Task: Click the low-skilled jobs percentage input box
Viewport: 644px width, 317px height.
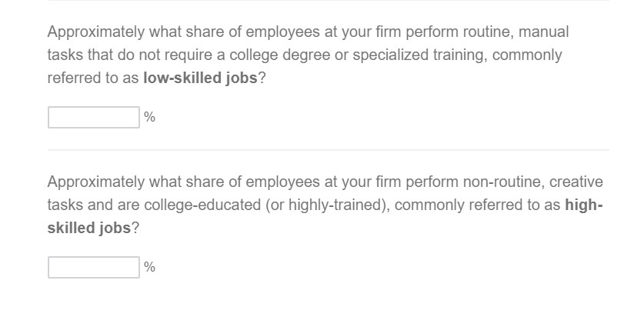Action: click(94, 118)
